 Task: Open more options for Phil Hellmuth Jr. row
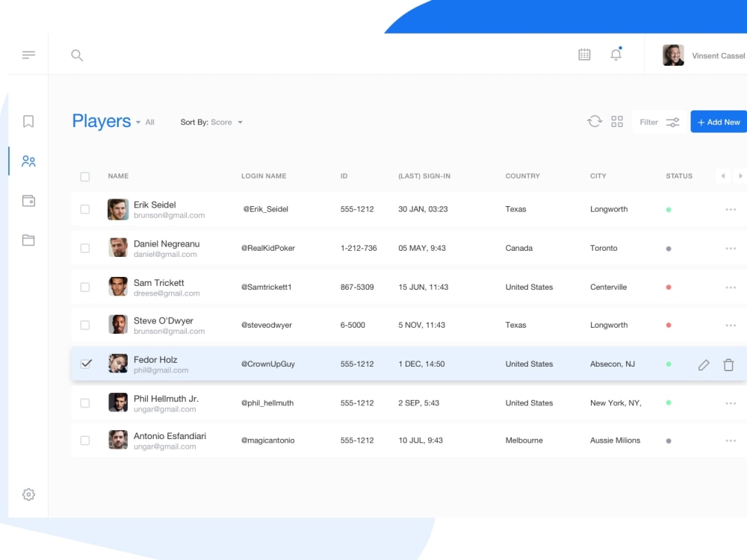click(x=731, y=403)
